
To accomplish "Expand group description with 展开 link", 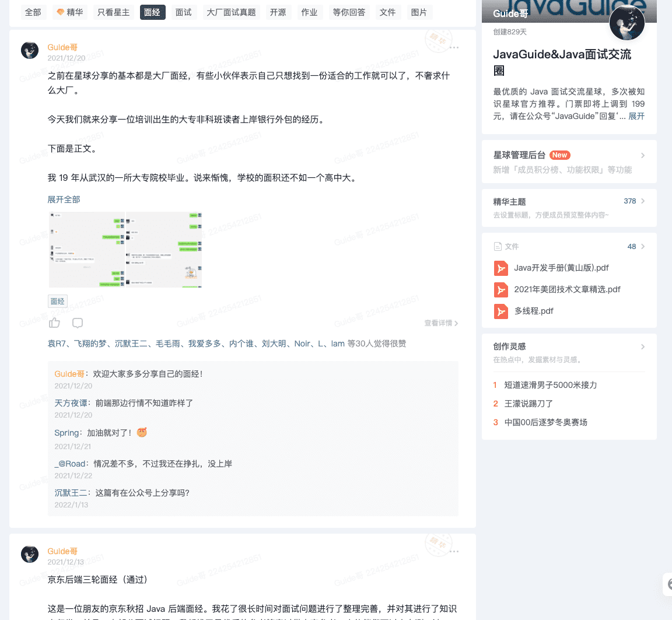I will click(636, 116).
